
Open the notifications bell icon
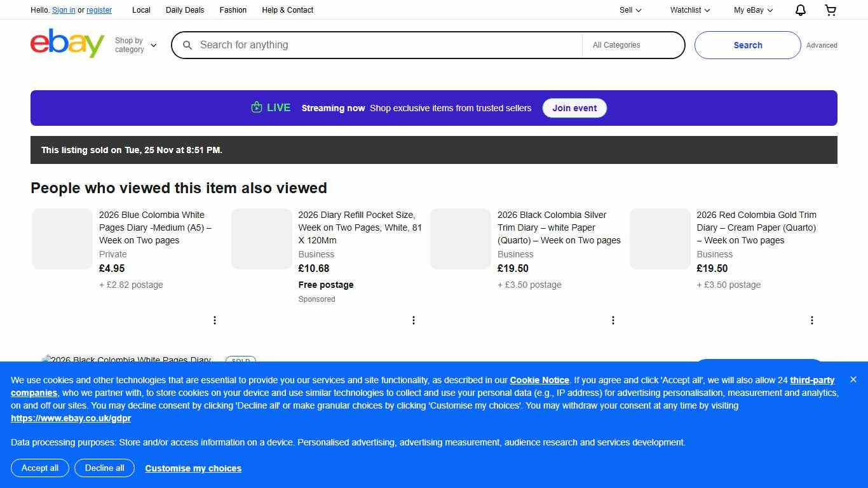click(801, 10)
